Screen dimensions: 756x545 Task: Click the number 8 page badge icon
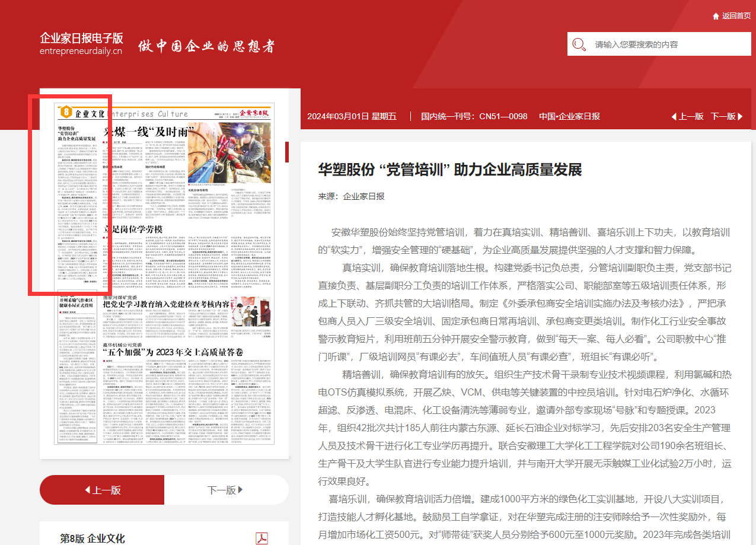click(x=66, y=112)
